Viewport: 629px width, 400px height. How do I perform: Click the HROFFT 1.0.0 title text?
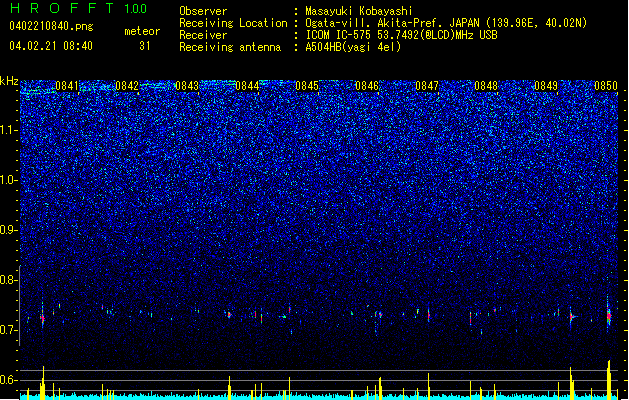point(78,8)
